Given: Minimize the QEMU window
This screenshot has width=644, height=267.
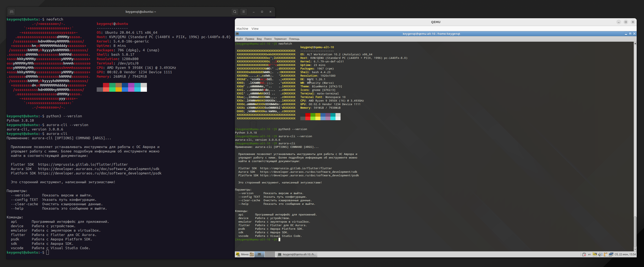Looking at the screenshot, I should tap(618, 22).
